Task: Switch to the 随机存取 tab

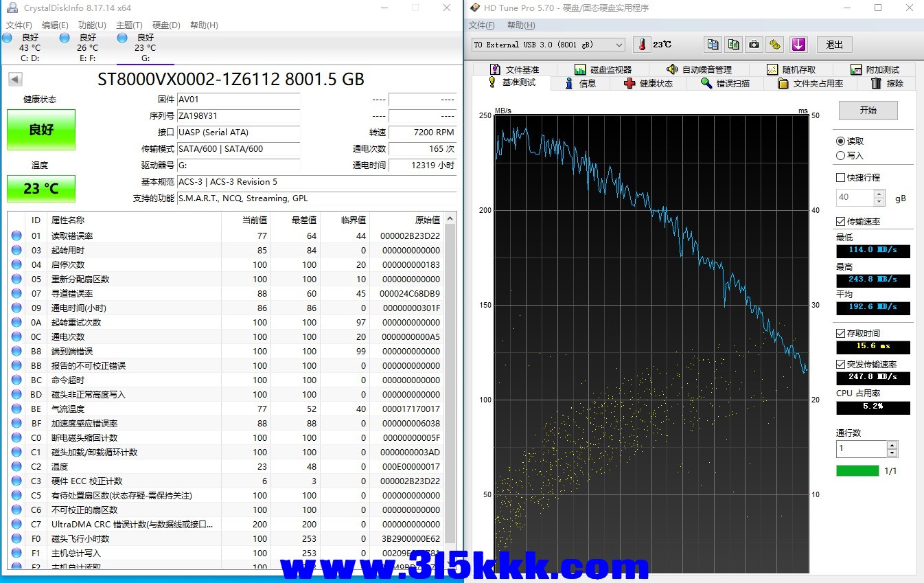Action: pyautogui.click(x=791, y=69)
